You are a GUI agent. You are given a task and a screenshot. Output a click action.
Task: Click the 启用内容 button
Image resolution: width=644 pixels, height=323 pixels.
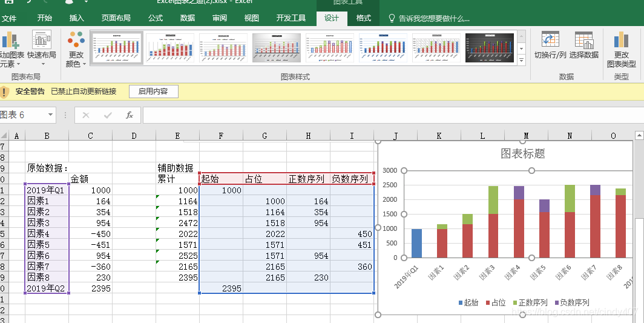[153, 92]
